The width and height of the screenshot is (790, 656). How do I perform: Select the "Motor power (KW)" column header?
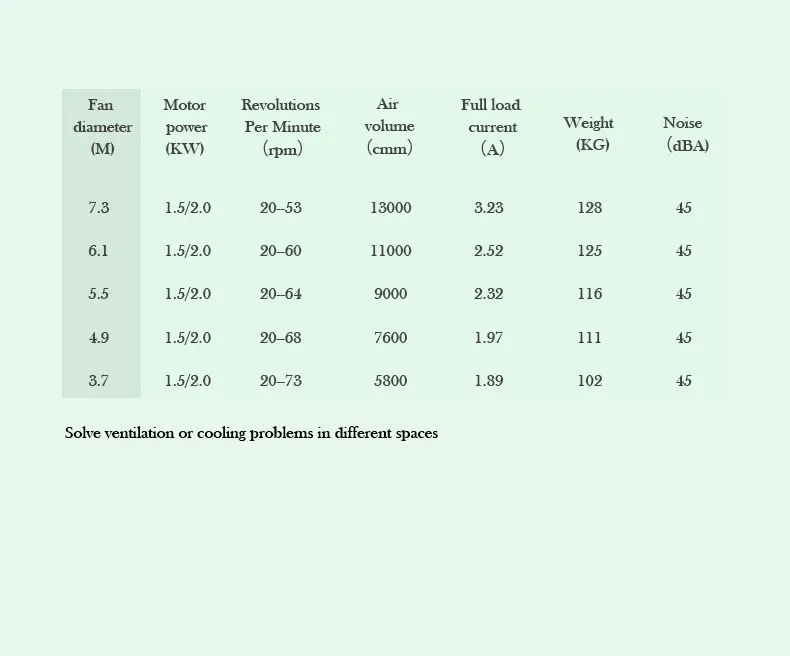click(x=186, y=127)
